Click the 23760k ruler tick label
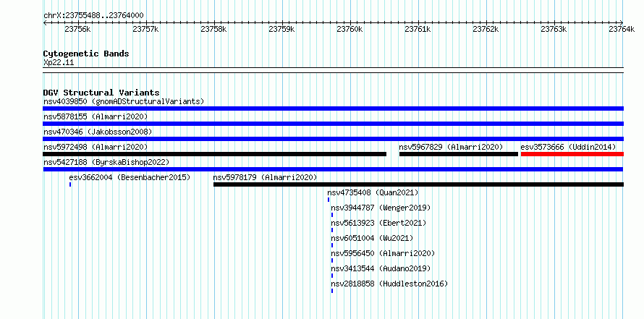Viewport: 644px width, 319px height. 350,29
